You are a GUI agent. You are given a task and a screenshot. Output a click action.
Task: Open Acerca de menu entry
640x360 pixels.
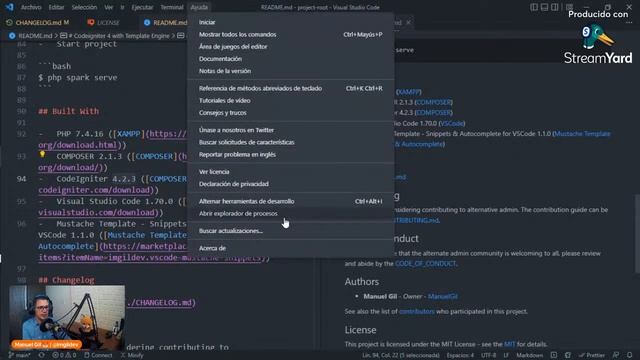(x=291, y=248)
